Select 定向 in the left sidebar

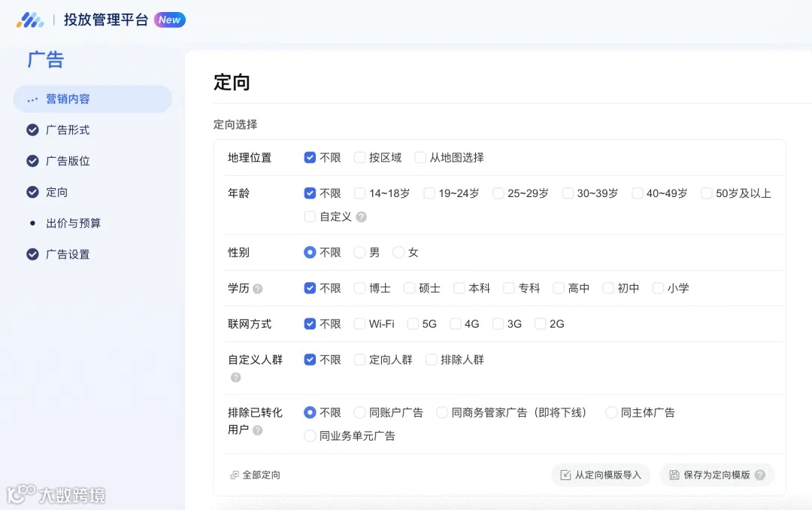pos(56,192)
